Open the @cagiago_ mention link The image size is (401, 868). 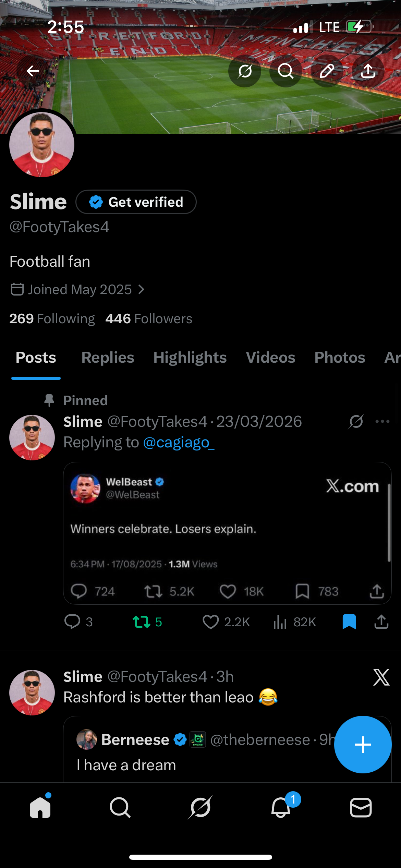pos(179,442)
